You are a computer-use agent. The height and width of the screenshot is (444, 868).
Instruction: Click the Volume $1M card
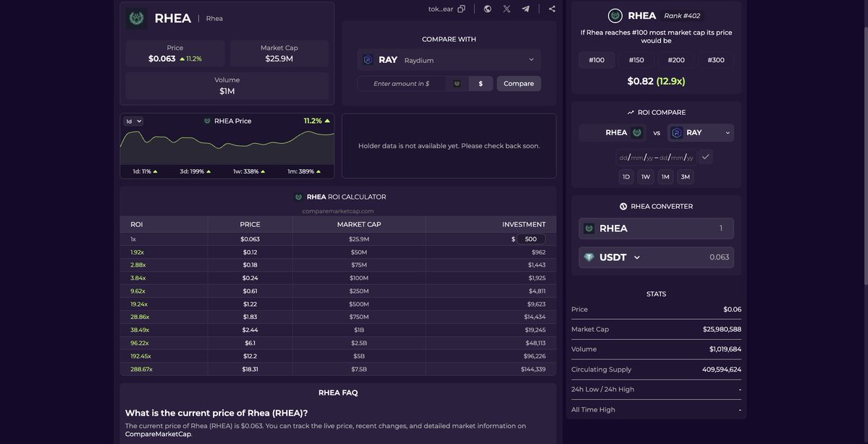pos(227,86)
